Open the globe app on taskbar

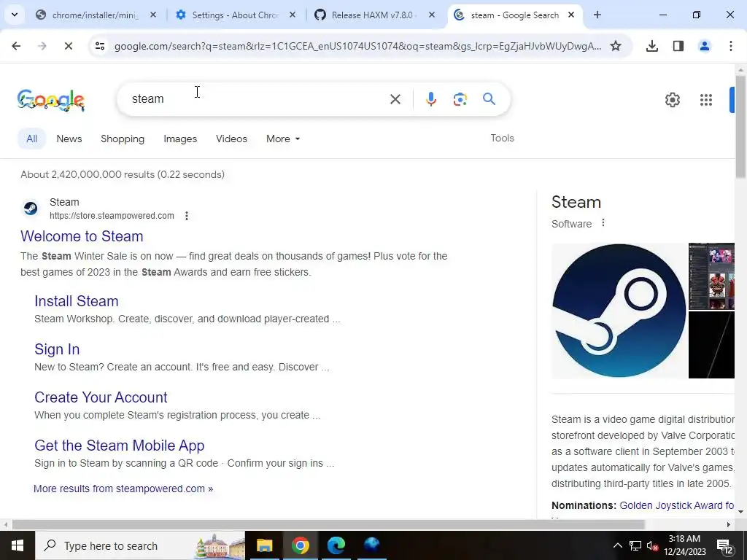371,545
